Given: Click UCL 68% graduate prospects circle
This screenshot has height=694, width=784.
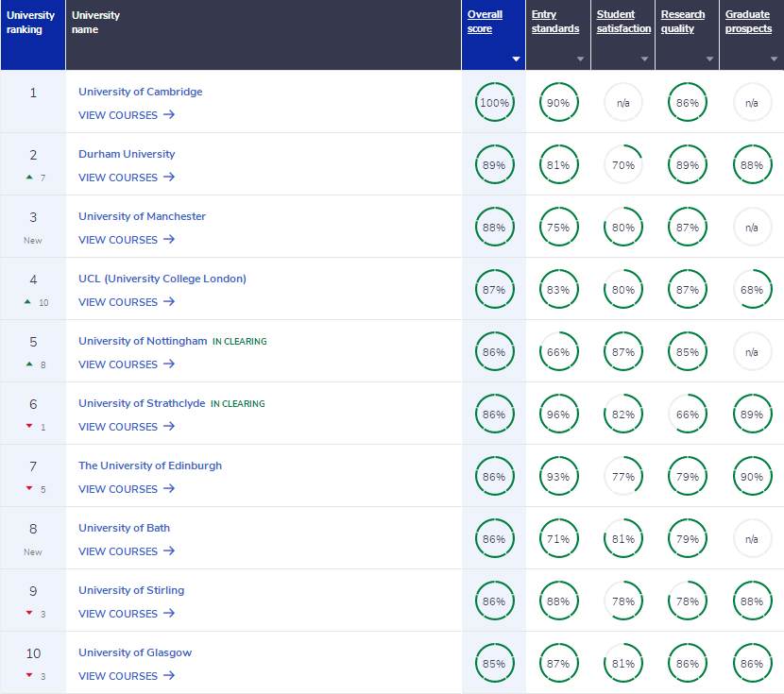Looking at the screenshot, I should (752, 290).
